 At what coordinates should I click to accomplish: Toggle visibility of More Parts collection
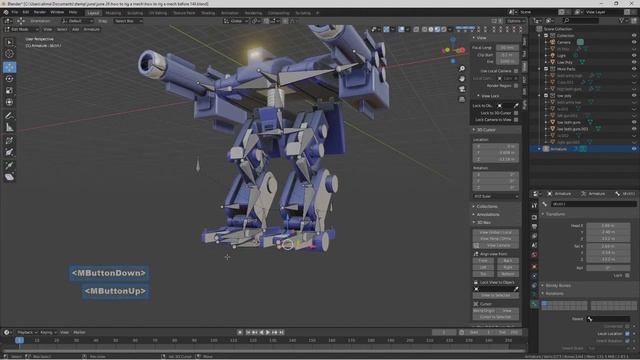point(634,69)
